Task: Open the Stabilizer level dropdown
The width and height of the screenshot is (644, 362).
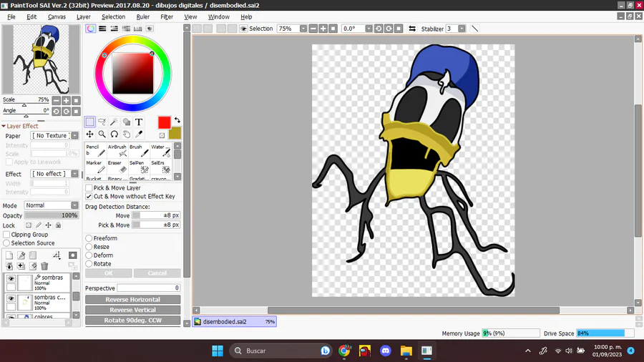Action: [x=462, y=29]
